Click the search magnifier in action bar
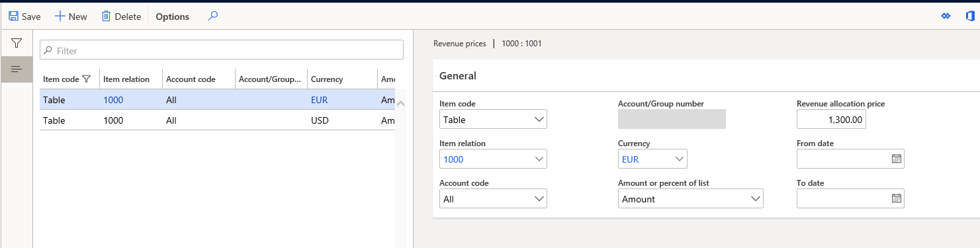 click(x=212, y=17)
